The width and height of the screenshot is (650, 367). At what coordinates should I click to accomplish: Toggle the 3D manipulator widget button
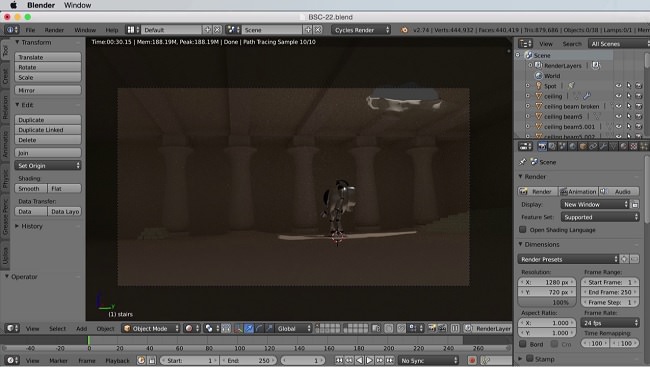coord(238,328)
